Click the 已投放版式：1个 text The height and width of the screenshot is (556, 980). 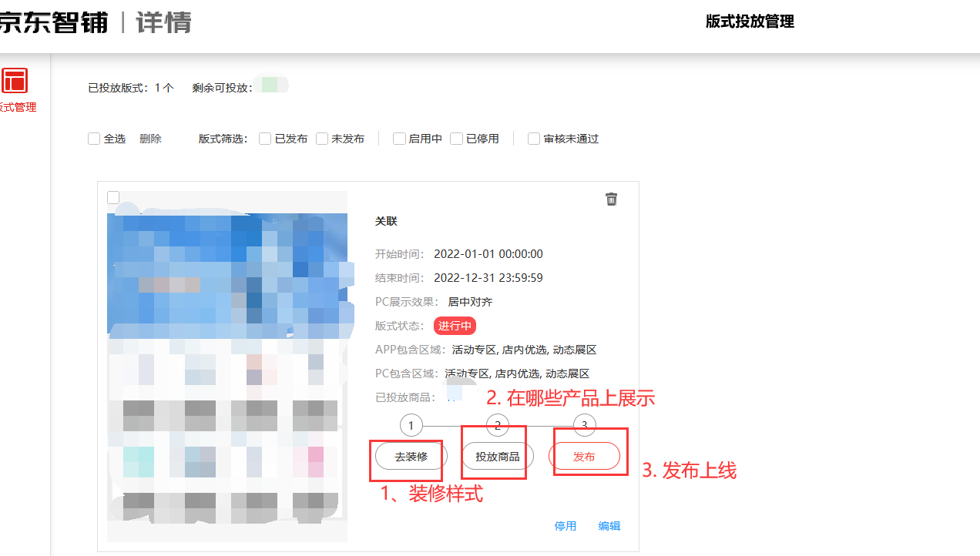tap(131, 88)
